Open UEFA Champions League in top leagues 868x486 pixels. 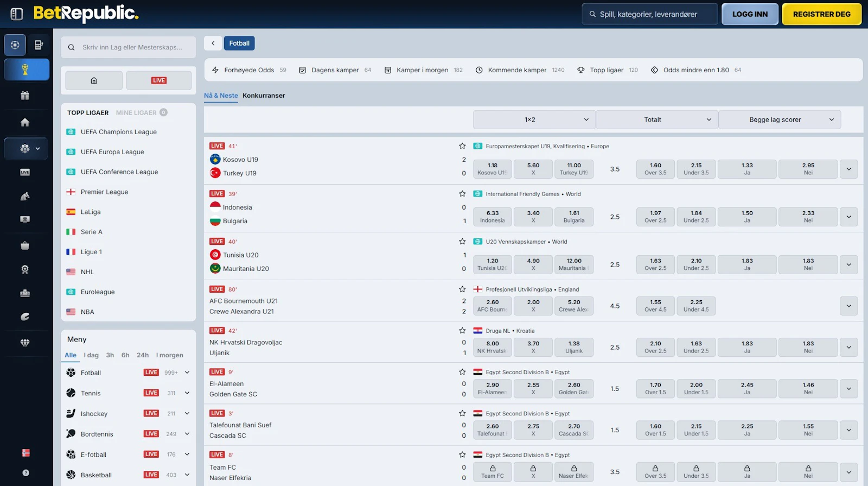click(118, 132)
